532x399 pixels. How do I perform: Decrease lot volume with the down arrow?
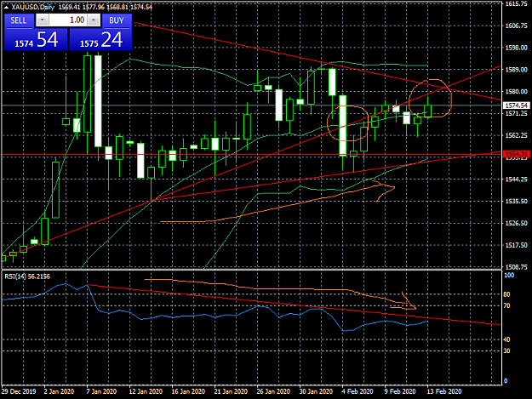pos(42,20)
